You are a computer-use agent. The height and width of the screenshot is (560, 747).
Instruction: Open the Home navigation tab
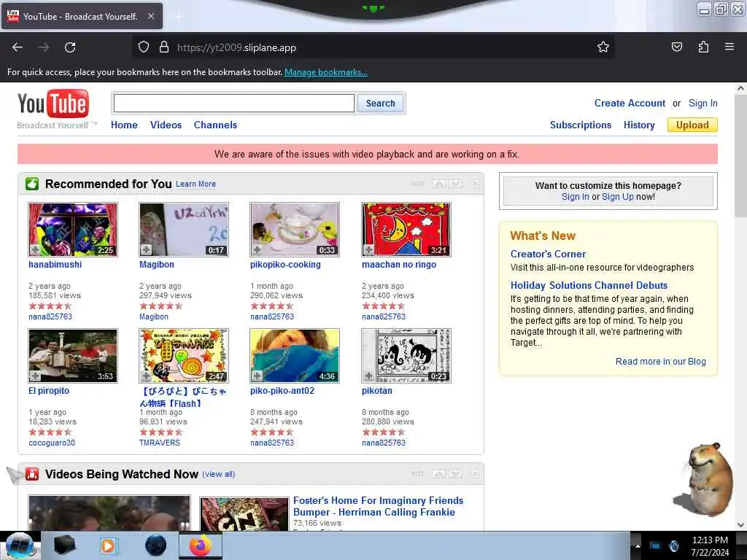click(x=124, y=125)
